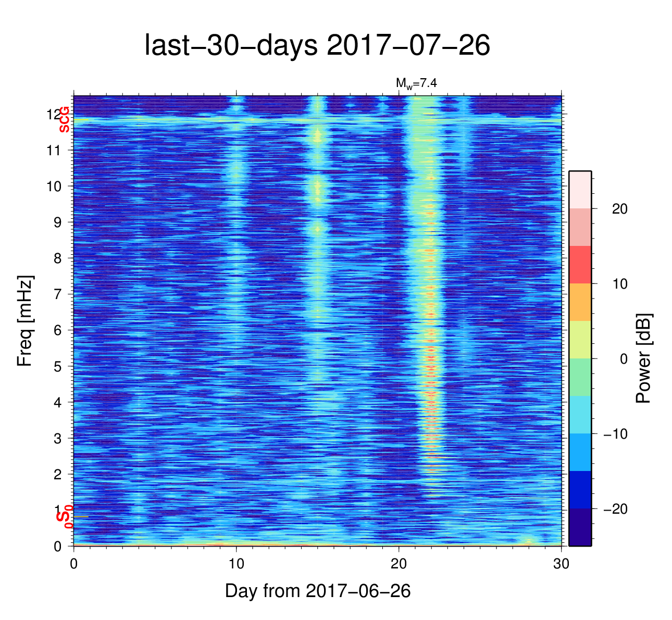Click the x-axis tick label '20'
Image resolution: width=672 pixels, height=620 pixels.
pyautogui.click(x=399, y=564)
